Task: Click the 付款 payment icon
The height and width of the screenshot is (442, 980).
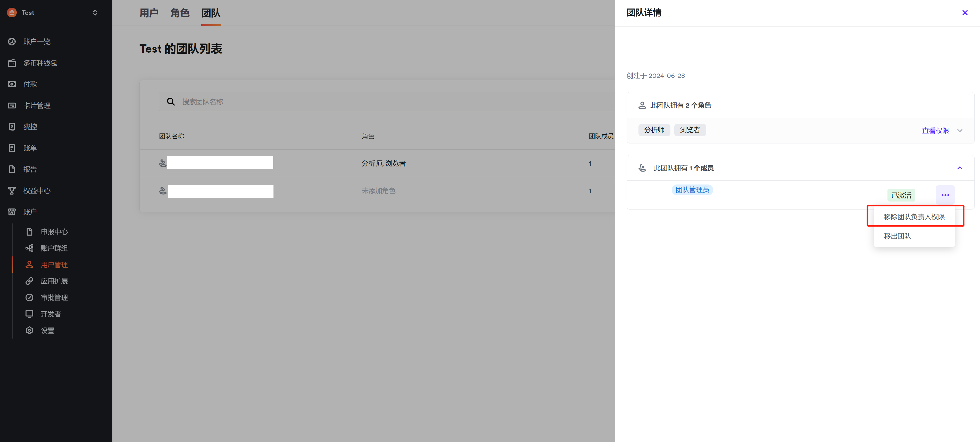Action: [12, 84]
